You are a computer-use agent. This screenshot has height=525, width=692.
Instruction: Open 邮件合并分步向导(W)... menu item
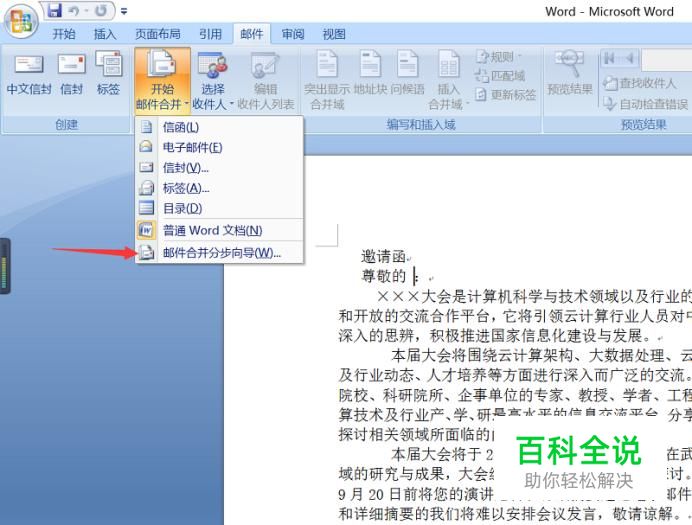coord(219,253)
